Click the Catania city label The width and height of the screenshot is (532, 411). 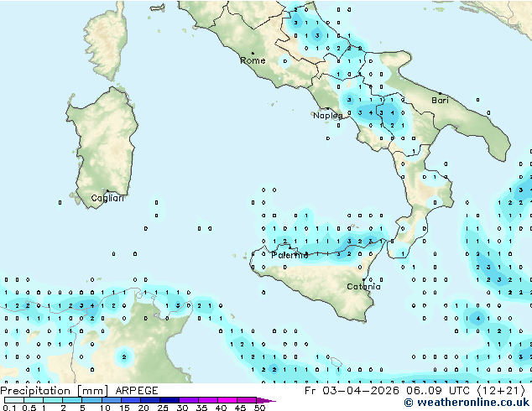[363, 287]
